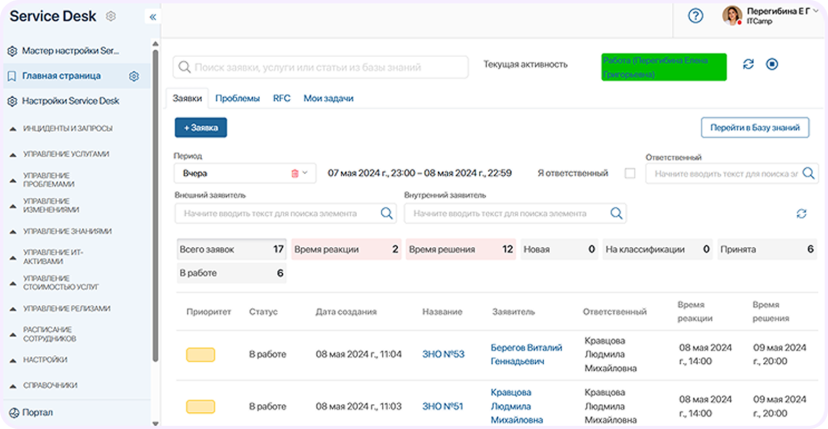Viewport: 828px width, 429px height.
Task: Filter by Принята 6 tile
Action: pos(767,249)
